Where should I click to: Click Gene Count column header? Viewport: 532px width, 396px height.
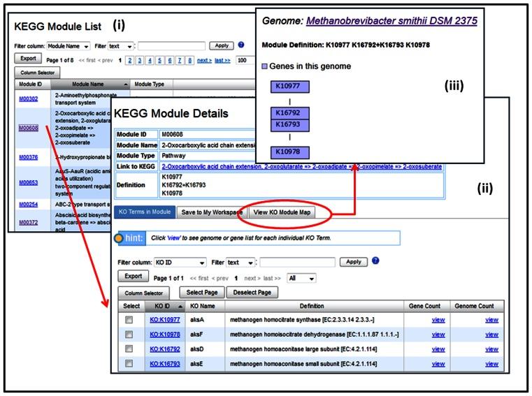pyautogui.click(x=427, y=306)
